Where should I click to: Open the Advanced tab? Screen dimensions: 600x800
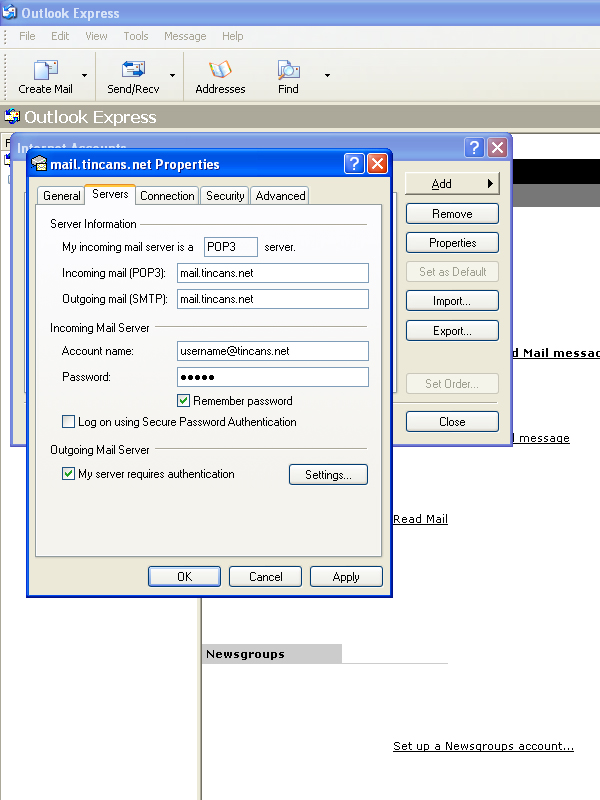[x=280, y=196]
